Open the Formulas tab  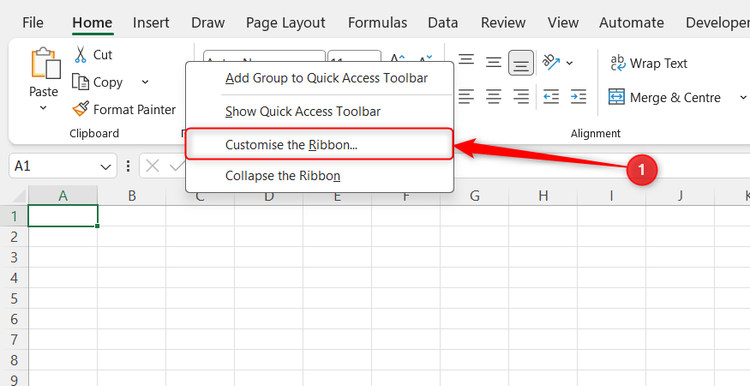[x=377, y=22]
